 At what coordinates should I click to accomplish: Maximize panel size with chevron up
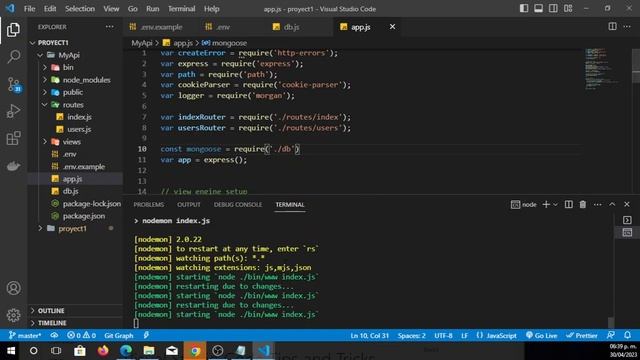pos(612,204)
